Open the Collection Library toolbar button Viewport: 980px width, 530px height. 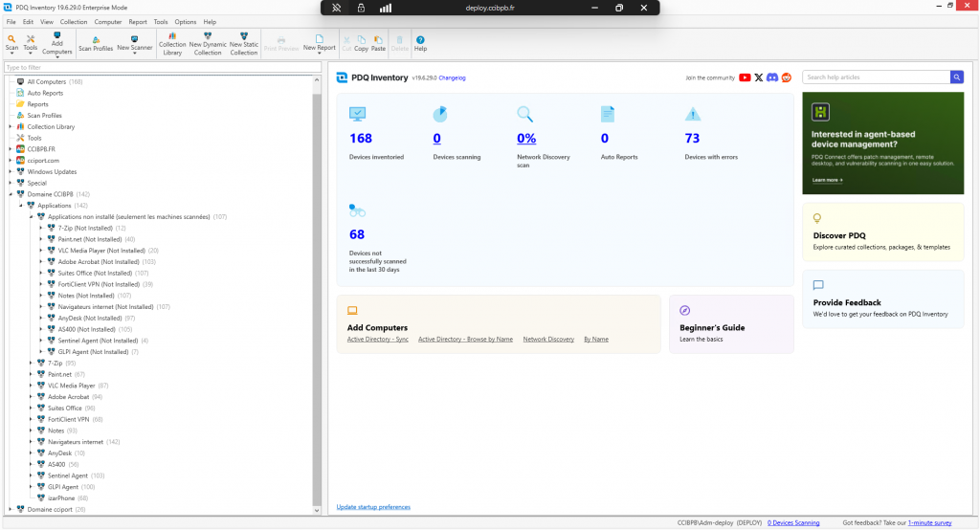(172, 44)
